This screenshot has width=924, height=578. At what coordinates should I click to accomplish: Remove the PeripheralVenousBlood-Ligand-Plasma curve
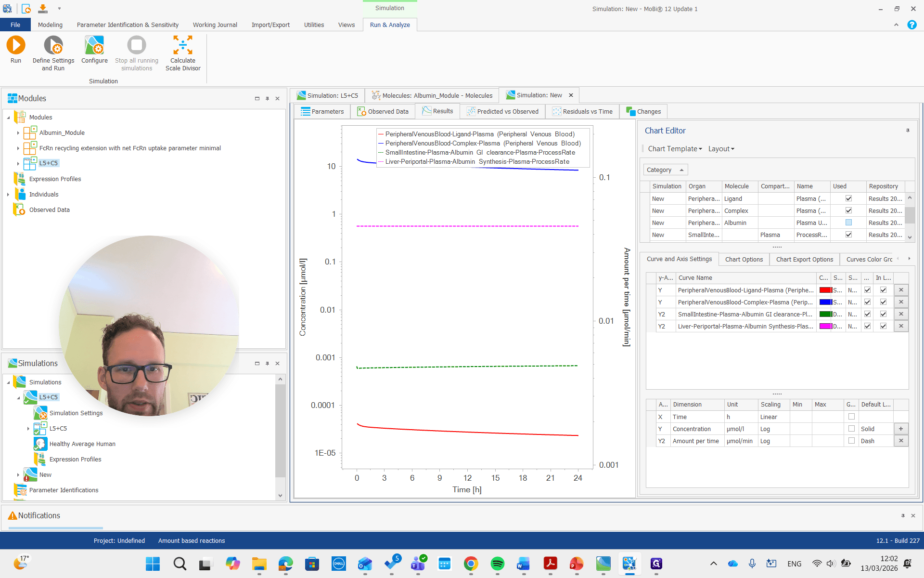point(901,290)
